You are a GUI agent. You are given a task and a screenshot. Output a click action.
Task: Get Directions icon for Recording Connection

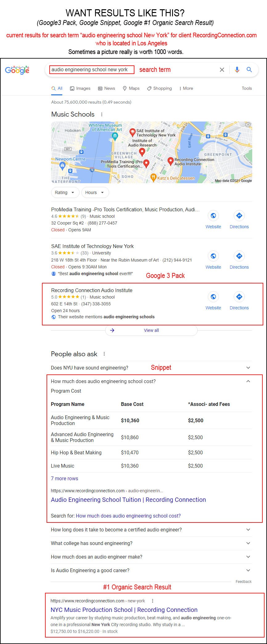[239, 297]
